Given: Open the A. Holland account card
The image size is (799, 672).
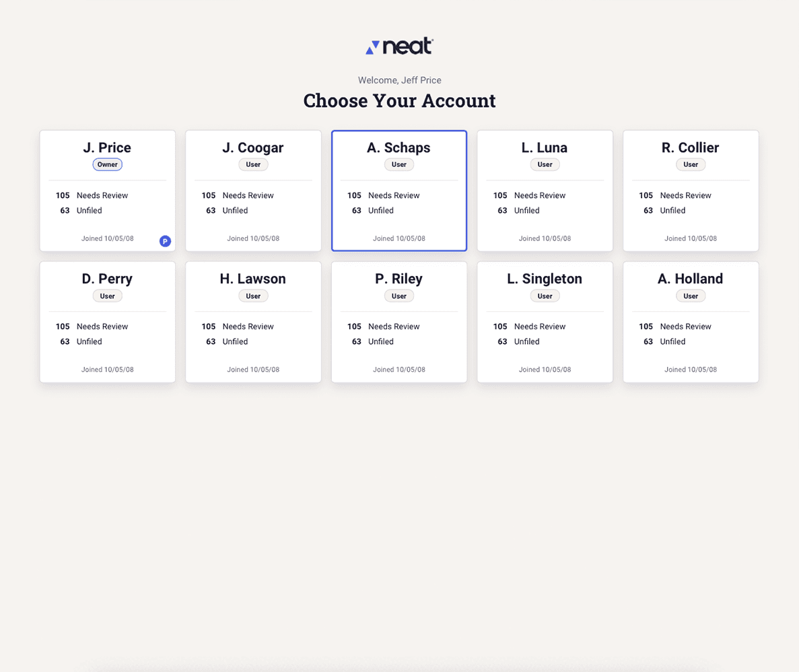Looking at the screenshot, I should (691, 323).
